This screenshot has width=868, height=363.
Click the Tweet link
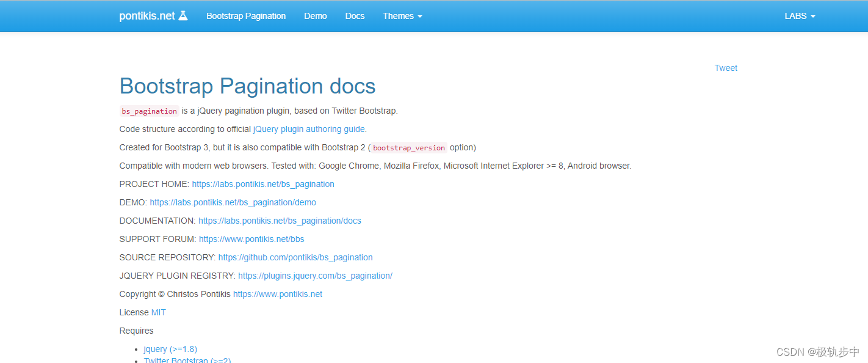[726, 68]
